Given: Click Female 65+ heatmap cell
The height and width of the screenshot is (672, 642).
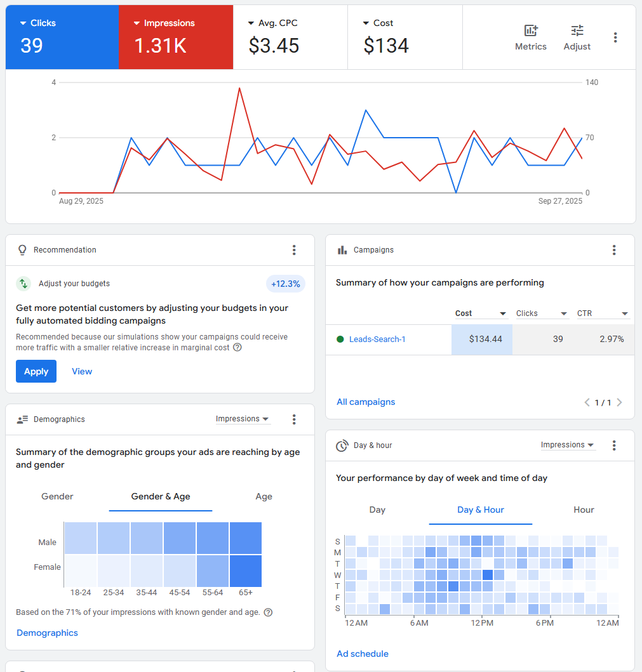Looking at the screenshot, I should pos(246,570).
